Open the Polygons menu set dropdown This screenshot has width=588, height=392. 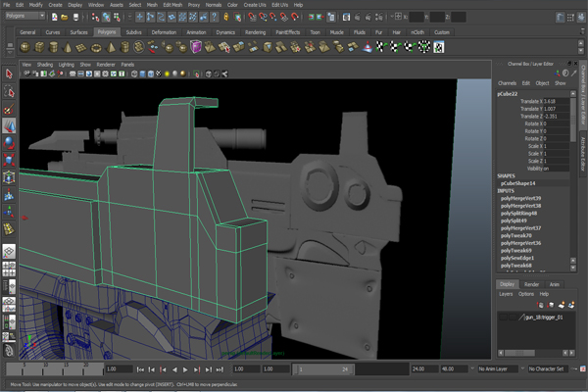pos(25,16)
